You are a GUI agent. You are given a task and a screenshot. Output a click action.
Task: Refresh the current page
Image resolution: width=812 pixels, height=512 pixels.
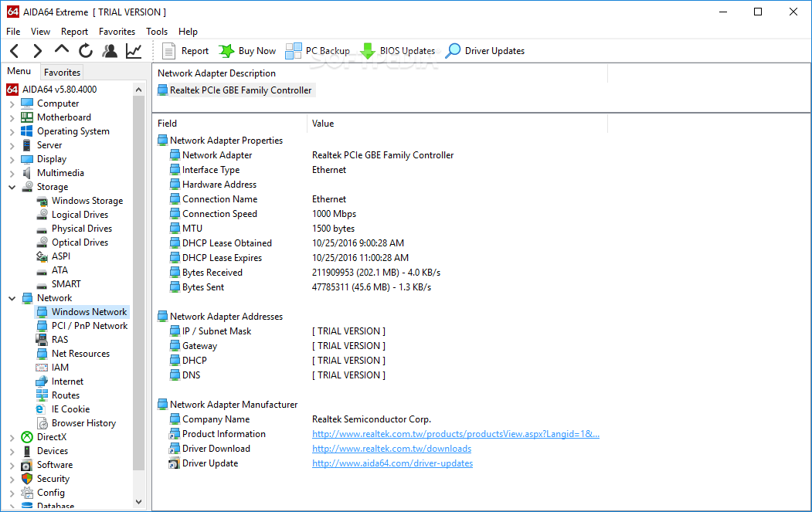[86, 51]
